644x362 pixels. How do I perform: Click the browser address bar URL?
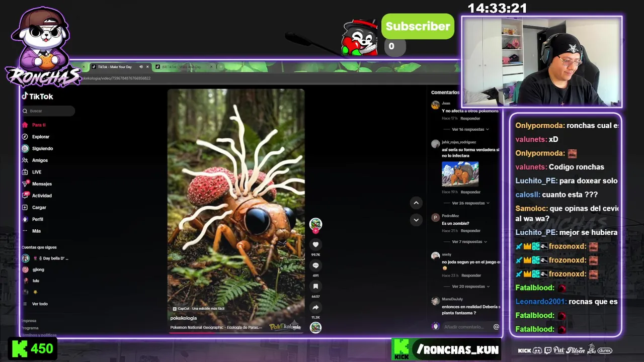click(x=116, y=78)
